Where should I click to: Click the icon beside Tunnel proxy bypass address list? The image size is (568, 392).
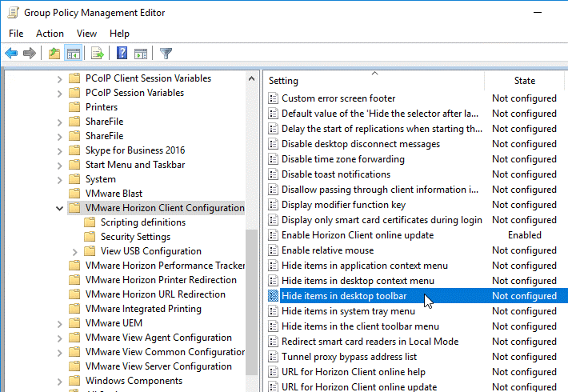pyautogui.click(x=273, y=357)
